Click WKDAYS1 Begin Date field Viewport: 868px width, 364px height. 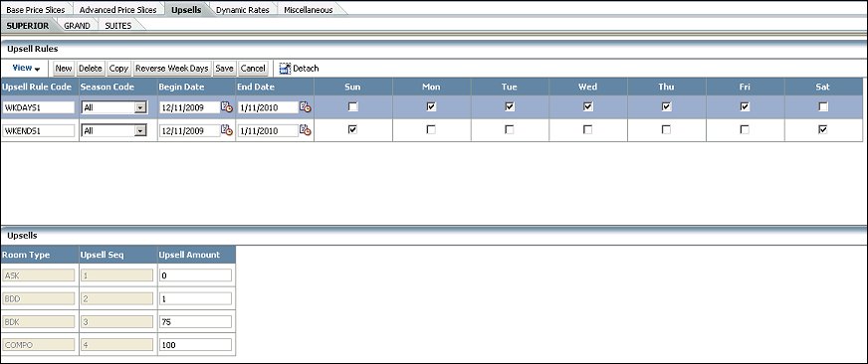(x=190, y=107)
